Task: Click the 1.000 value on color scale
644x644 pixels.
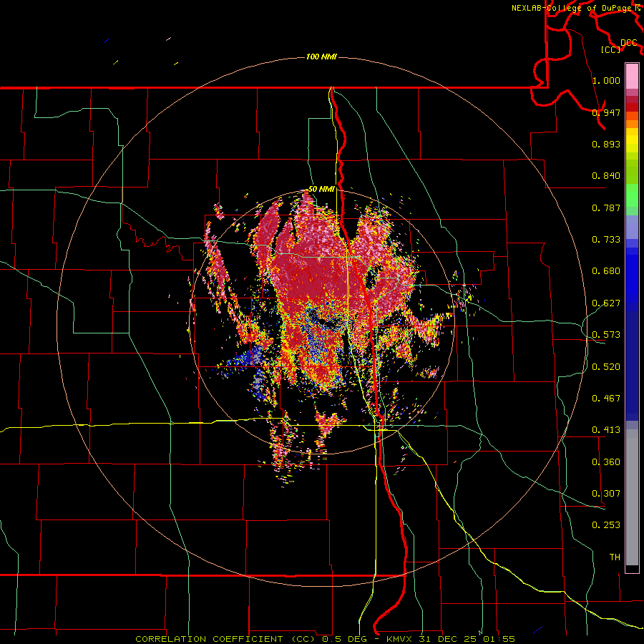Action: 606,80
